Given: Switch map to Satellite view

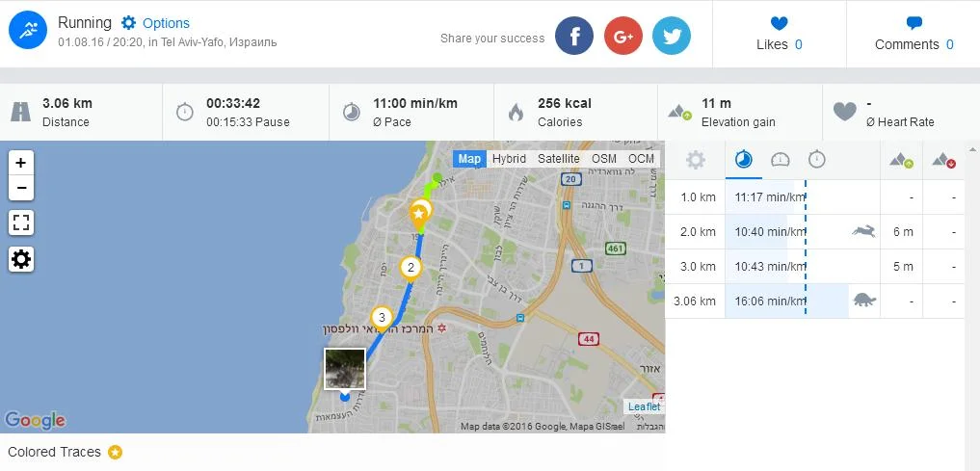Looking at the screenshot, I should pos(559,159).
